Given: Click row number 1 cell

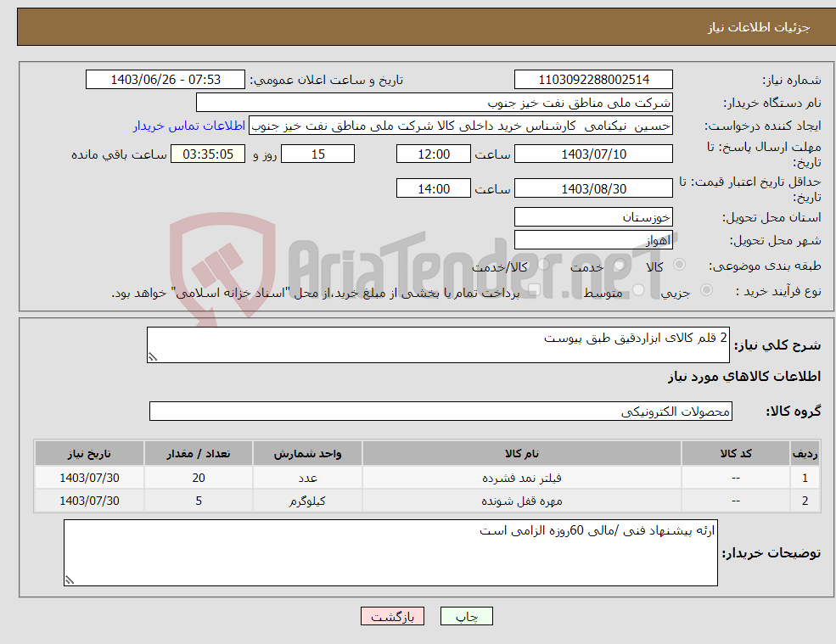Looking at the screenshot, I should [805, 478].
